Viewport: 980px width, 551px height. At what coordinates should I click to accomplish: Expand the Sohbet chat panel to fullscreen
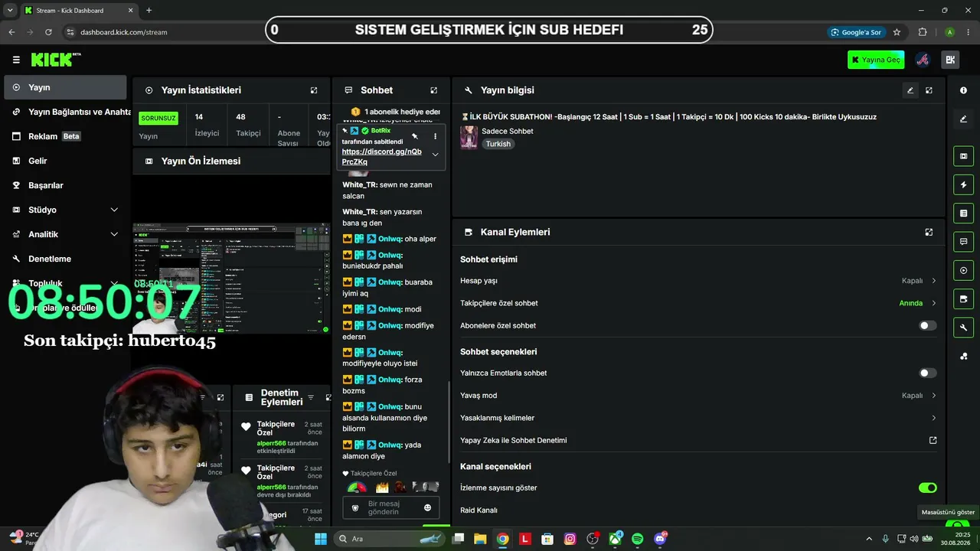(x=434, y=90)
